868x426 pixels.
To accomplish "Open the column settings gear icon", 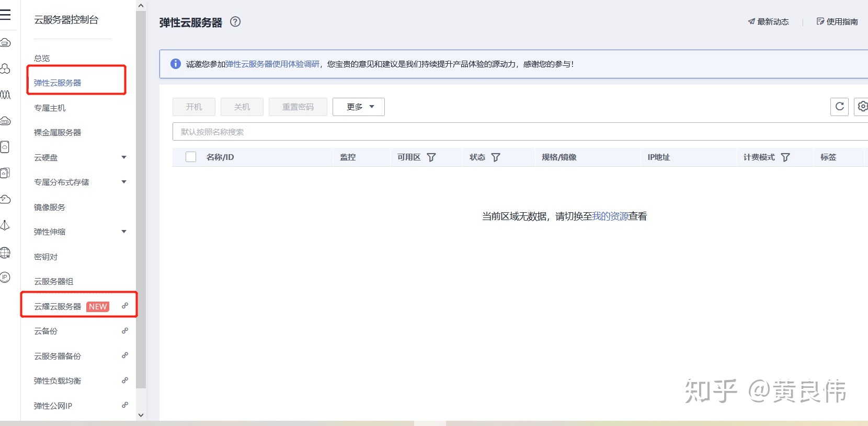I will 862,107.
